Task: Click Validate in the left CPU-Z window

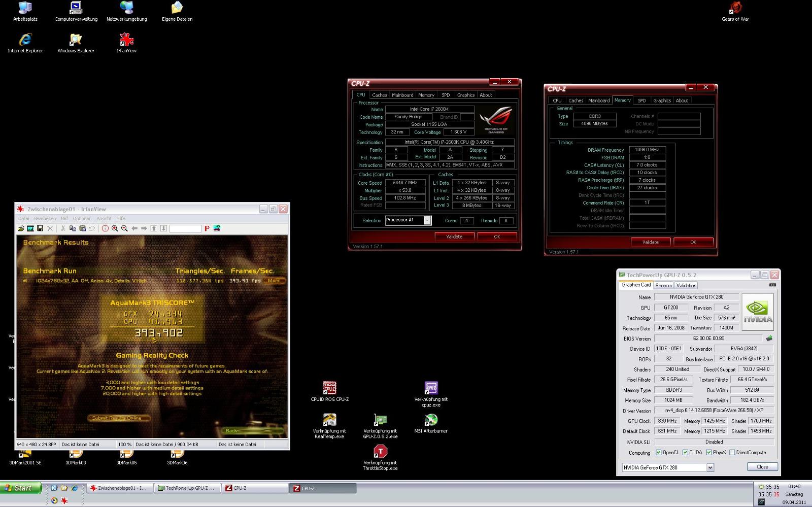Action: pyautogui.click(x=454, y=236)
